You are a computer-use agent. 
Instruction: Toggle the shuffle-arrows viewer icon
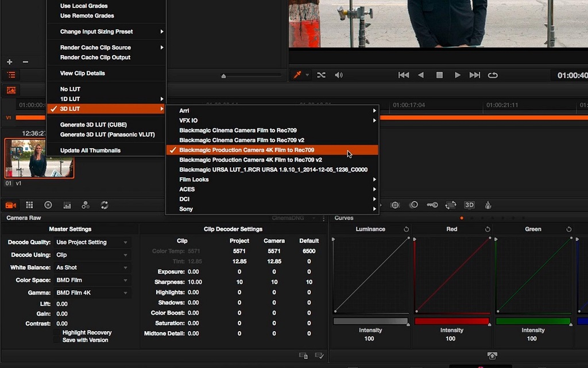321,75
